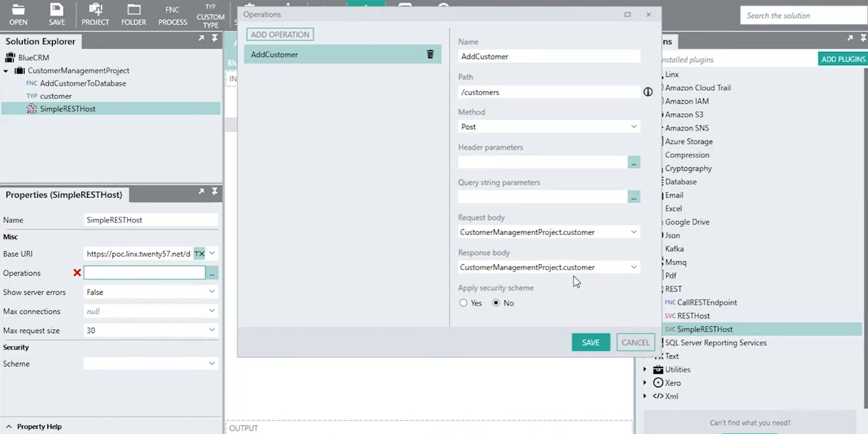Pin the Plugins panel

(863, 38)
